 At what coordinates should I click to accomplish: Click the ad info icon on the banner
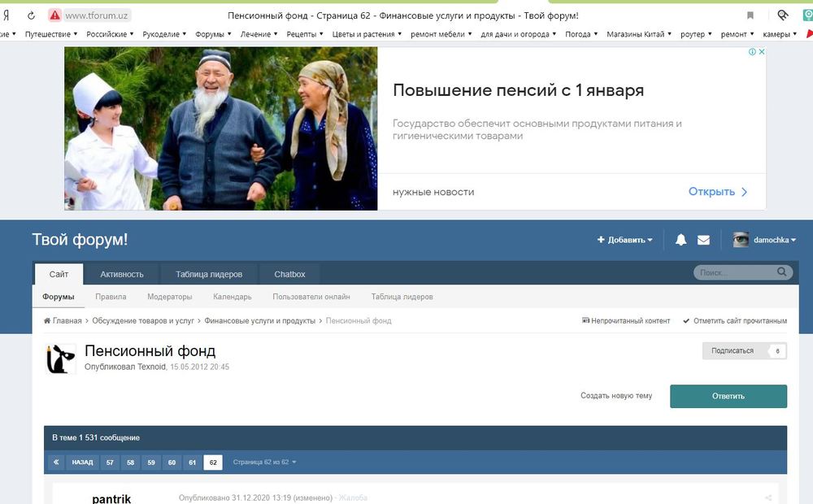pos(753,52)
